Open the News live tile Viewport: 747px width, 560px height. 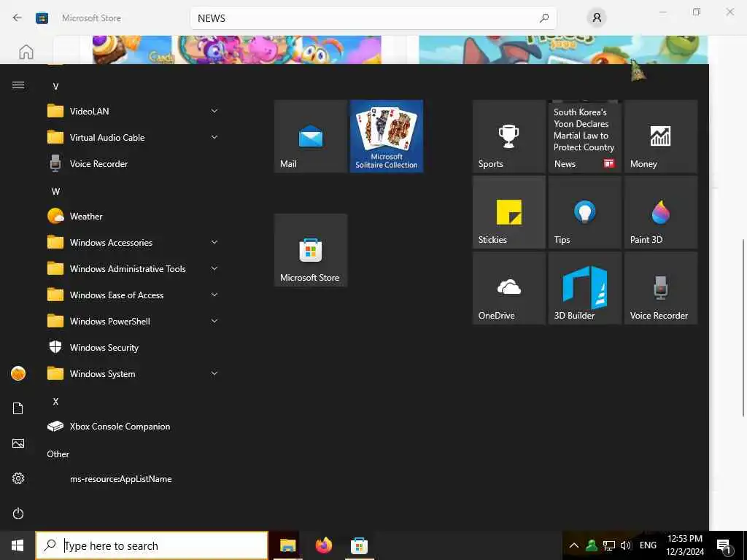(584, 136)
